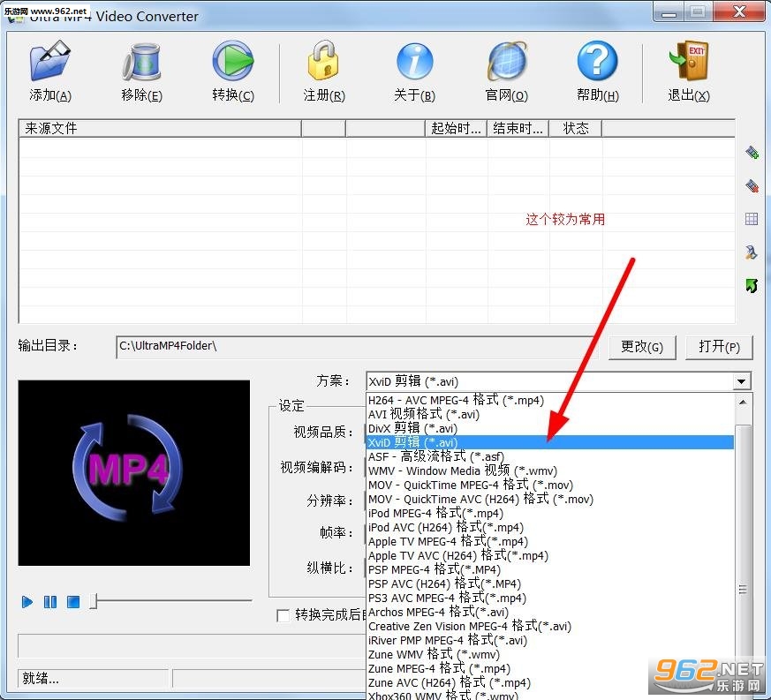The height and width of the screenshot is (700, 771).
Task: Pause the preview video
Action: pos(50,602)
